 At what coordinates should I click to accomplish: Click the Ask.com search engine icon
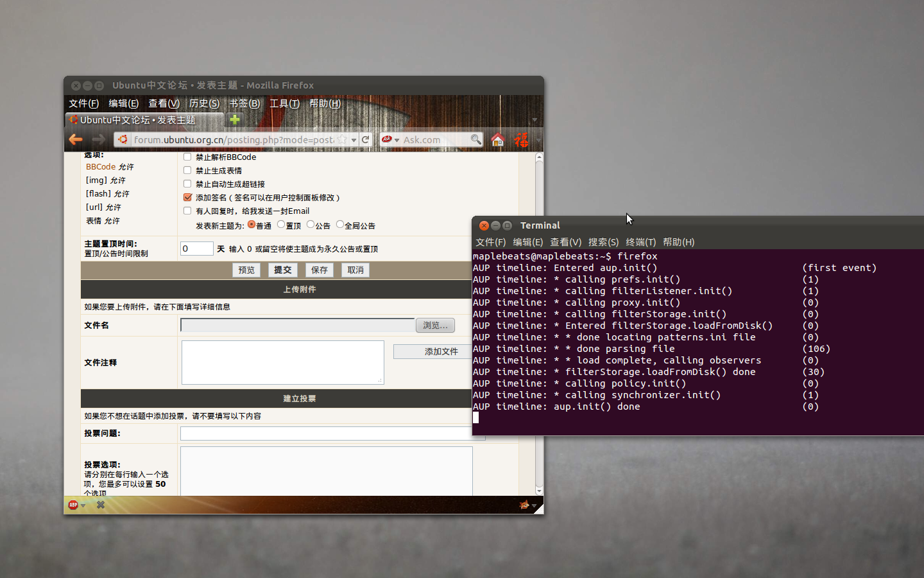(386, 139)
